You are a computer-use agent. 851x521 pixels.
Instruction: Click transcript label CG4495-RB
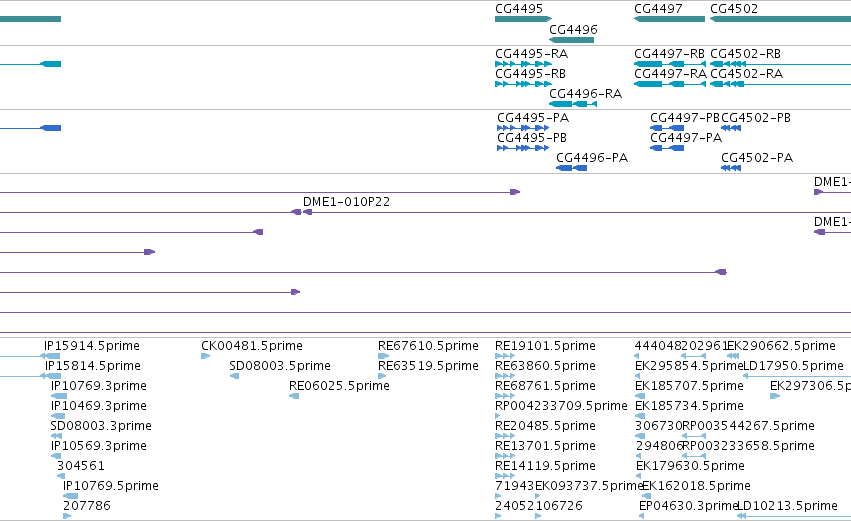tap(530, 74)
